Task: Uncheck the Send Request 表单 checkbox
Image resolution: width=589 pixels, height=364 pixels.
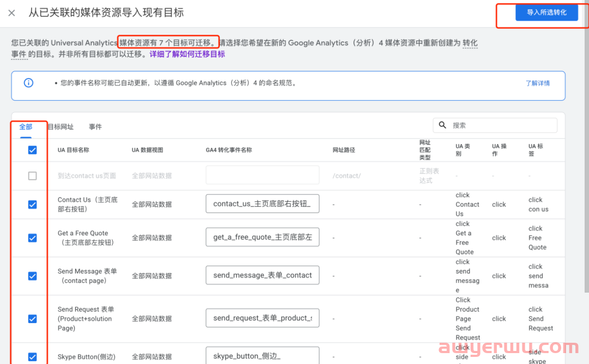Action: pos(32,319)
